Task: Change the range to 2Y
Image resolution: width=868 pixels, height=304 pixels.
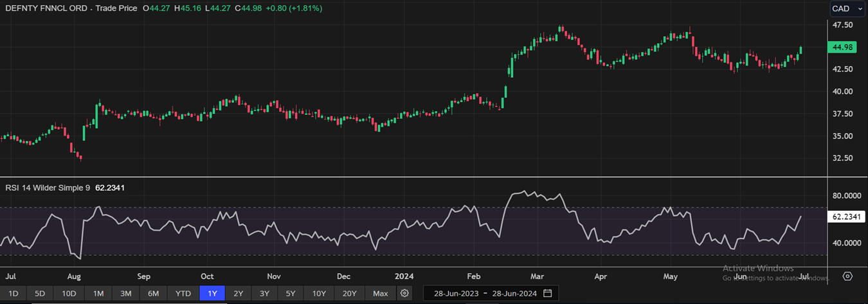Action: click(x=239, y=294)
